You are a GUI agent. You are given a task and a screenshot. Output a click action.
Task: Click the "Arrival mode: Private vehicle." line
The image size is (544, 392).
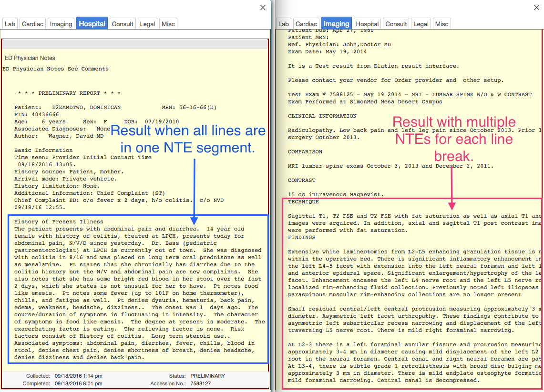[x=66, y=179]
